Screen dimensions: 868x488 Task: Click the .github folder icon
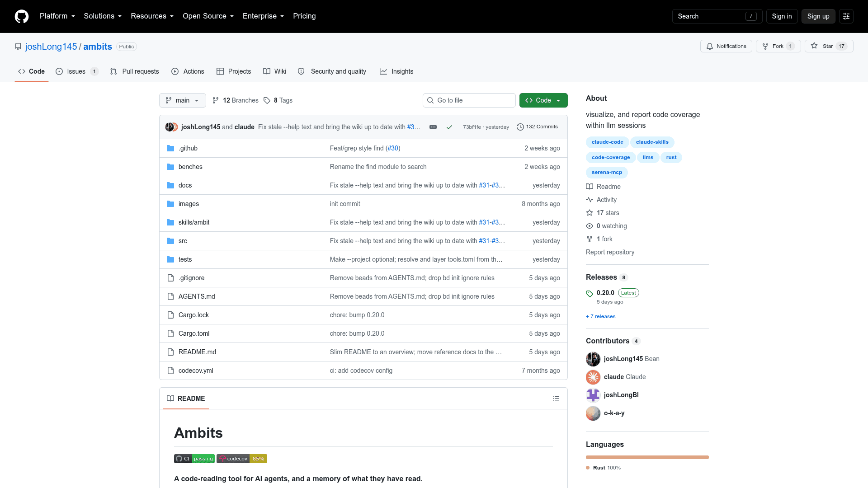[170, 148]
